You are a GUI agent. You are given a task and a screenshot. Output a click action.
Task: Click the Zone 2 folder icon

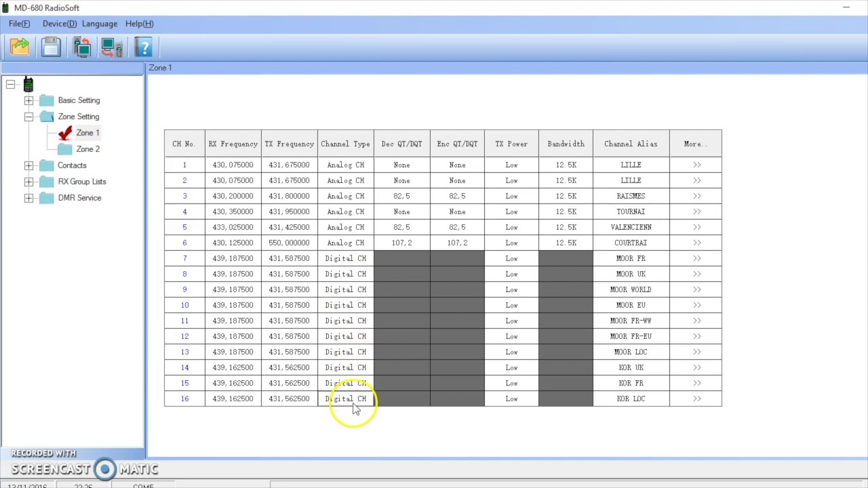tap(64, 149)
